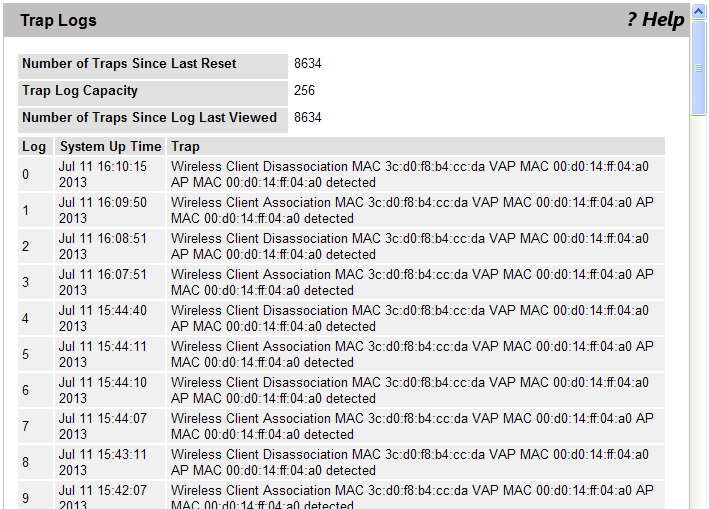The height and width of the screenshot is (509, 709).
Task: Click the Log column header
Action: (x=35, y=146)
